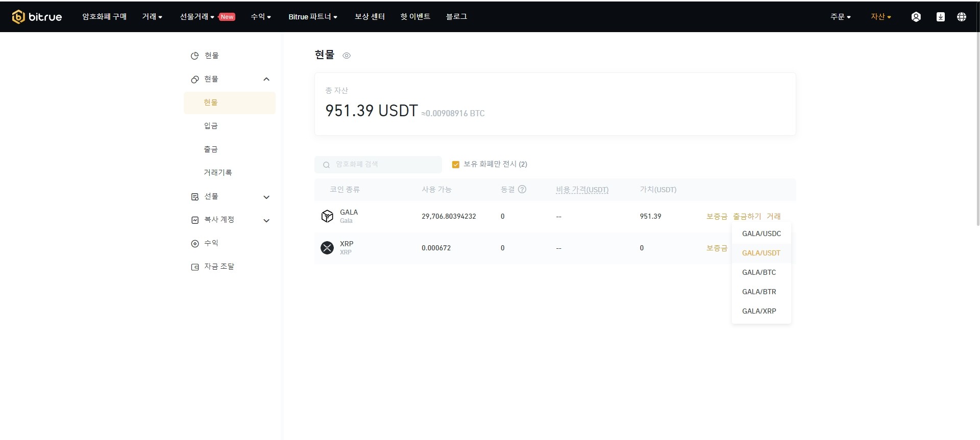Click XRP available amount 0.000672

tap(436, 248)
